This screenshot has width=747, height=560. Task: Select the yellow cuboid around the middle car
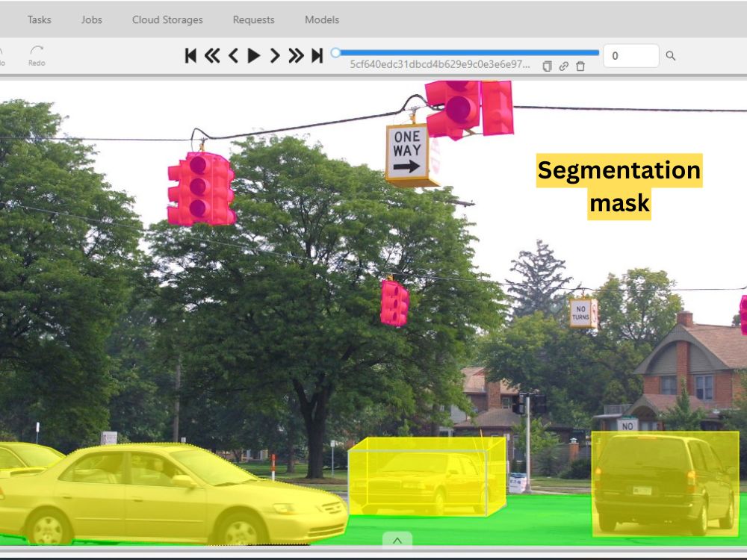[427, 477]
